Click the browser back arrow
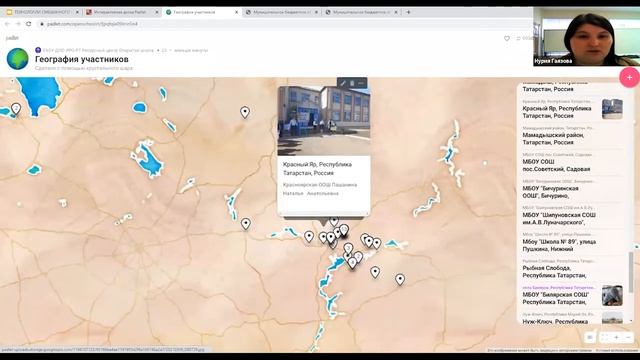 tap(7, 24)
